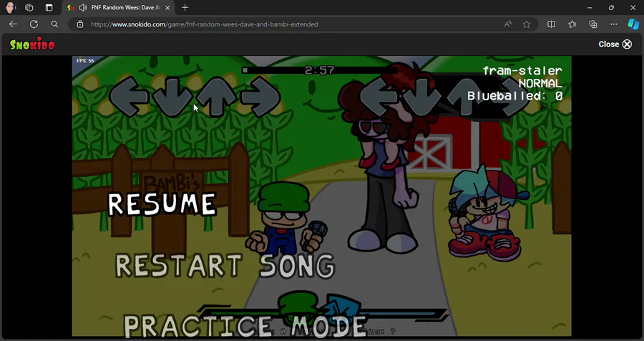This screenshot has height=341, width=644.
Task: Open the workspaces icon
Action: (x=29, y=7)
